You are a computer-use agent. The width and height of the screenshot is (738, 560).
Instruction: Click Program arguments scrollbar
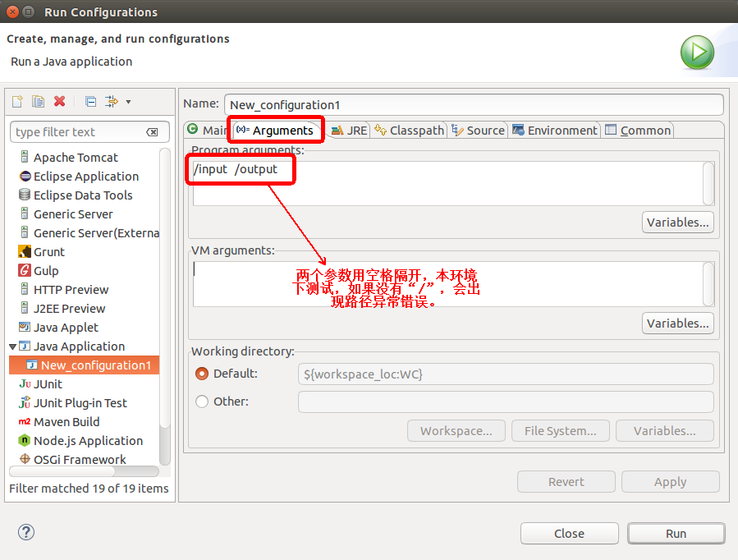708,184
